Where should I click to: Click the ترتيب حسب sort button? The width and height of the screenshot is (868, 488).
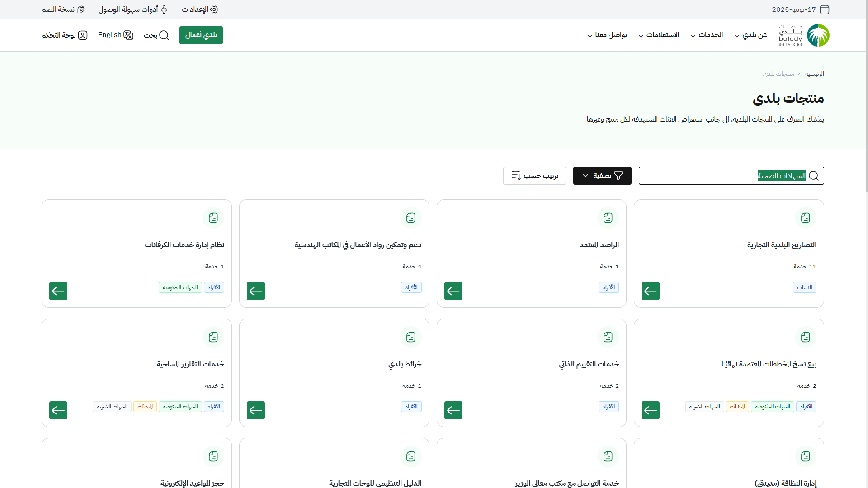tap(534, 176)
